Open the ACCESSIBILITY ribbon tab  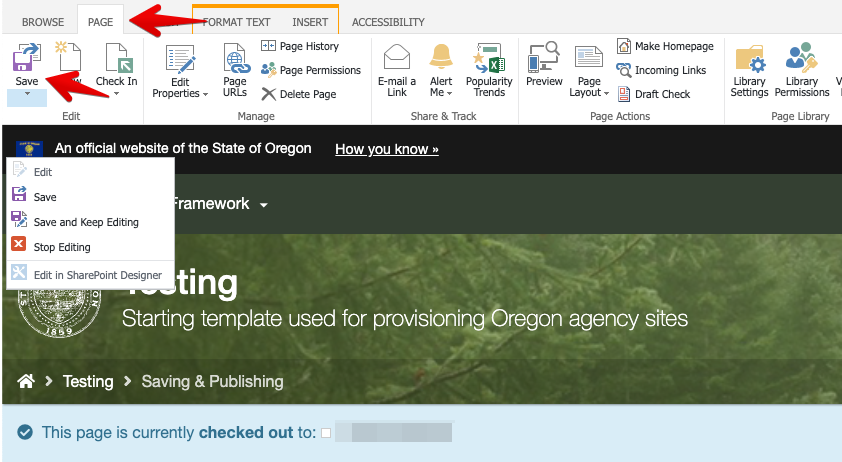pyautogui.click(x=388, y=22)
